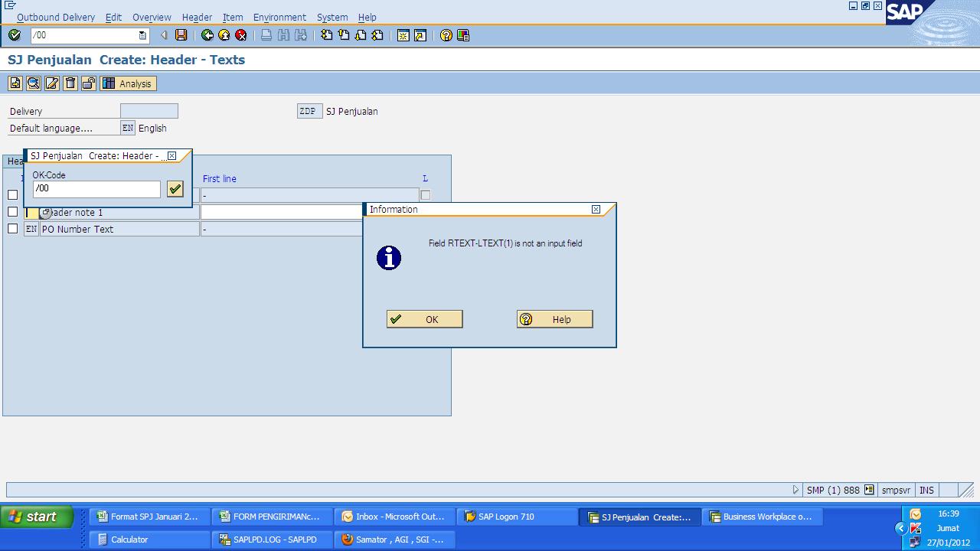Click the OK-Code input field
Viewport: 980px width, 551px height.
click(96, 188)
